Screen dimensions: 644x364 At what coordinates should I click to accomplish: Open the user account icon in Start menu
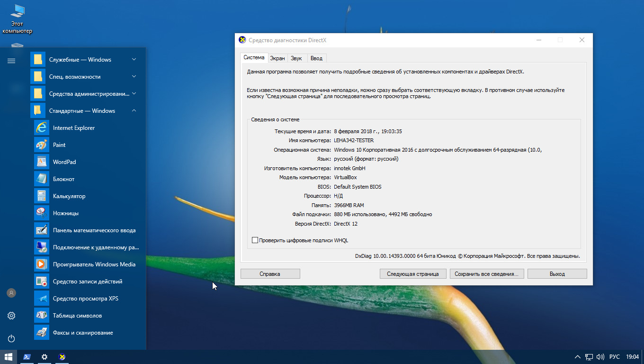click(11, 293)
